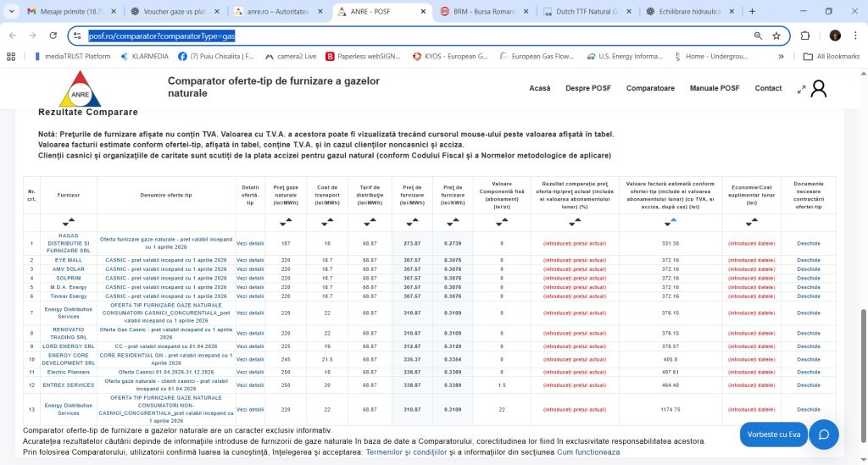Open the Comparatoare navigation menu
The image size is (868, 465).
click(x=650, y=88)
